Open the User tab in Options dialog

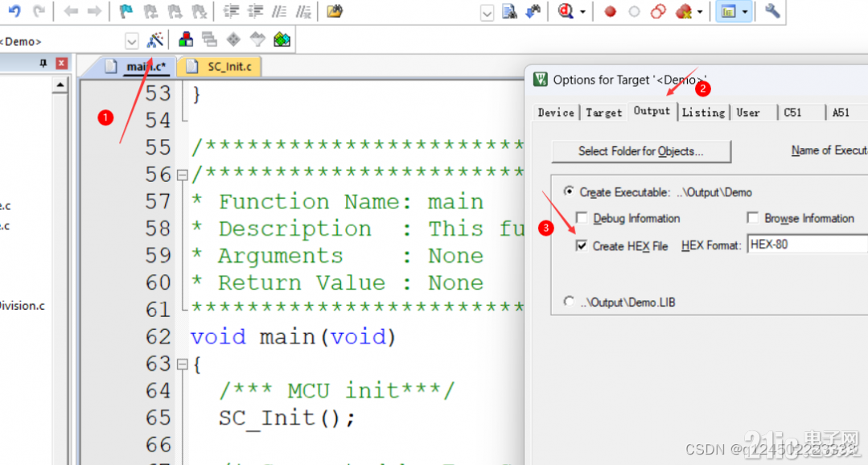click(x=748, y=113)
